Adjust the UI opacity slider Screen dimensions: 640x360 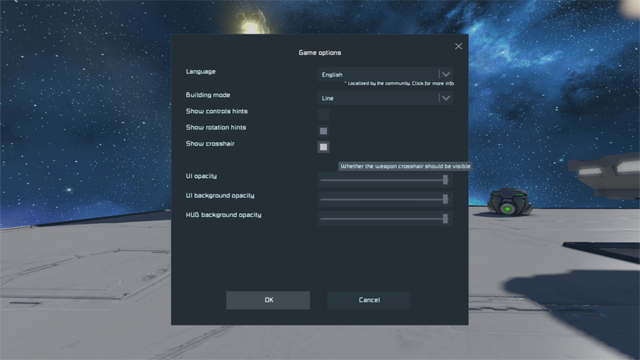385,180
